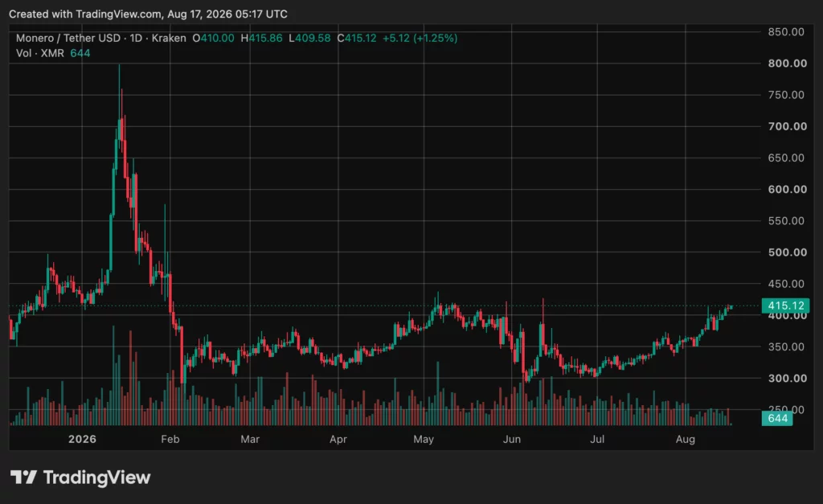Click the 700.00 price axis label
823x504 pixels.
(x=788, y=126)
